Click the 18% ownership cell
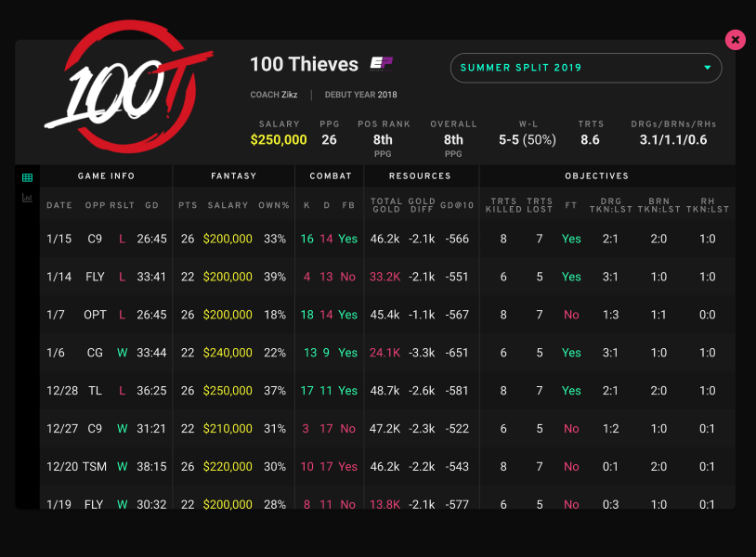The image size is (756, 557). click(275, 315)
